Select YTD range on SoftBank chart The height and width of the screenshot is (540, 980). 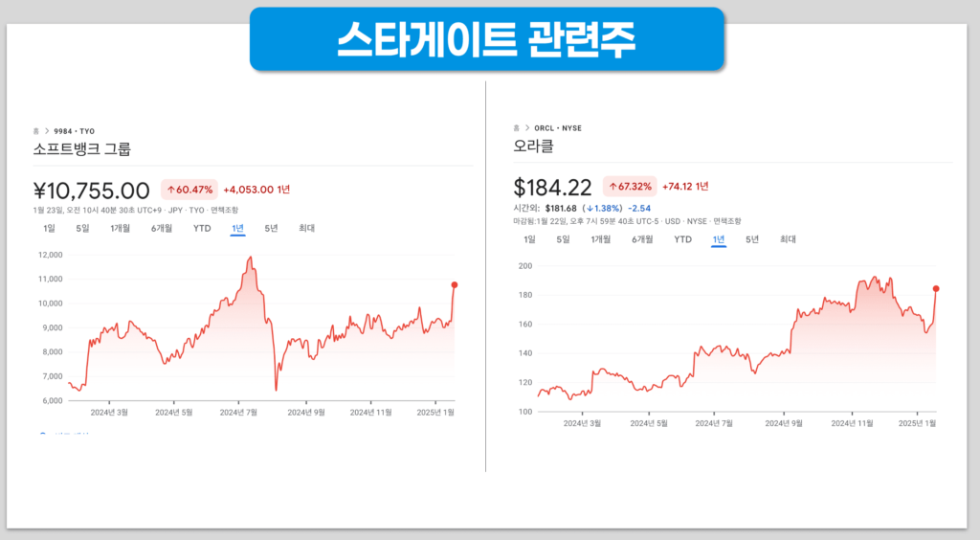202,229
